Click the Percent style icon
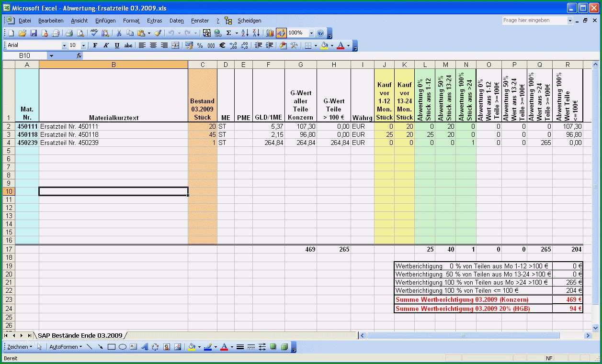Viewport: 602px width, 364px height. coord(200,45)
